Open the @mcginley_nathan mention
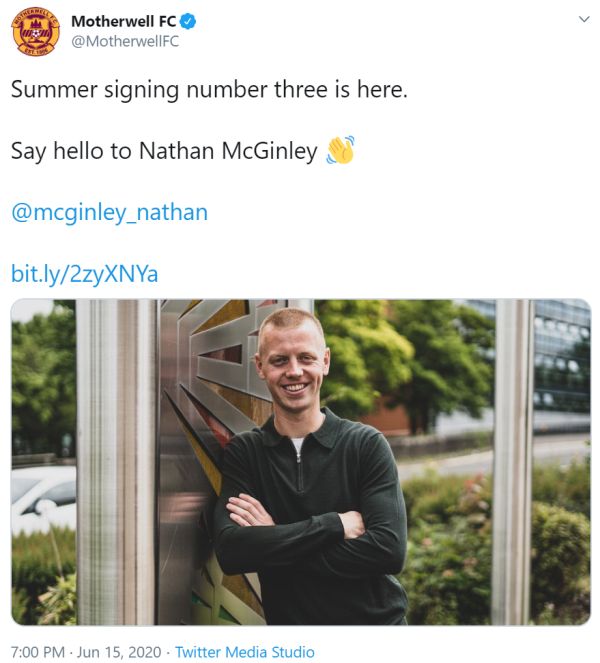600x663 pixels. (x=110, y=213)
